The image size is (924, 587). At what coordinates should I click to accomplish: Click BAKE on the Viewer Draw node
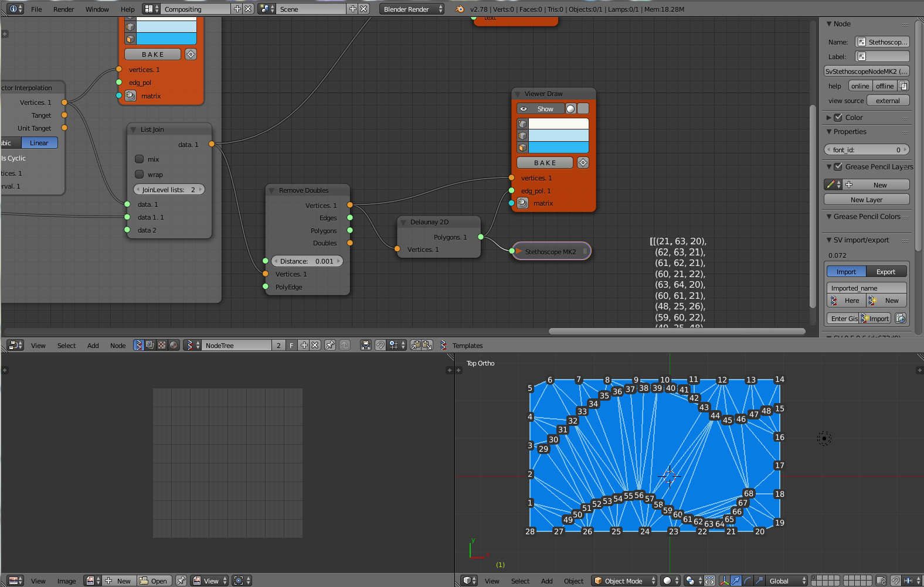[x=545, y=163]
